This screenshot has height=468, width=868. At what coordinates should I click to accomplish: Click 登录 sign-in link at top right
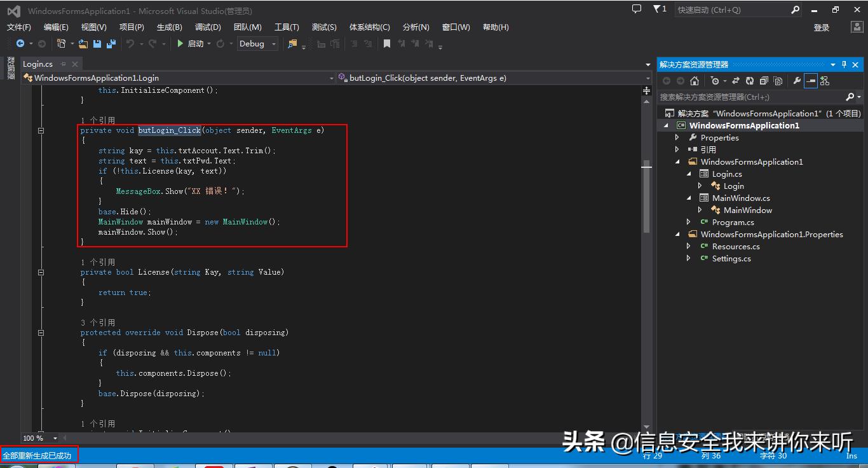pyautogui.click(x=822, y=27)
